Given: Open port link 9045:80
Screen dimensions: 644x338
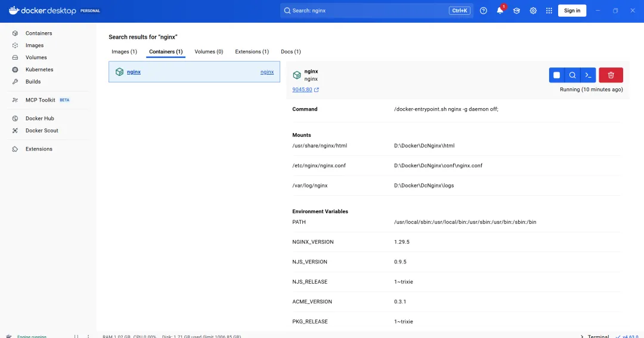Looking at the screenshot, I should pyautogui.click(x=302, y=90).
